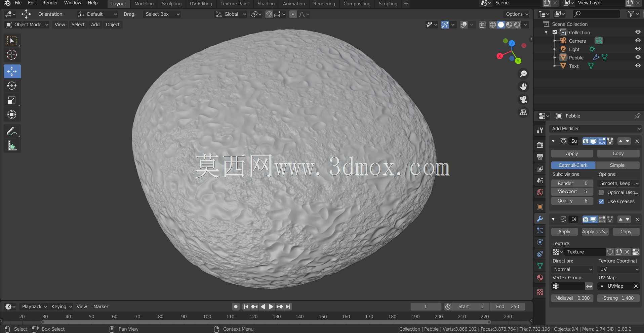Viewport: 644px width, 333px height.
Task: Open Drag Select Box dropdown
Action: point(162,14)
